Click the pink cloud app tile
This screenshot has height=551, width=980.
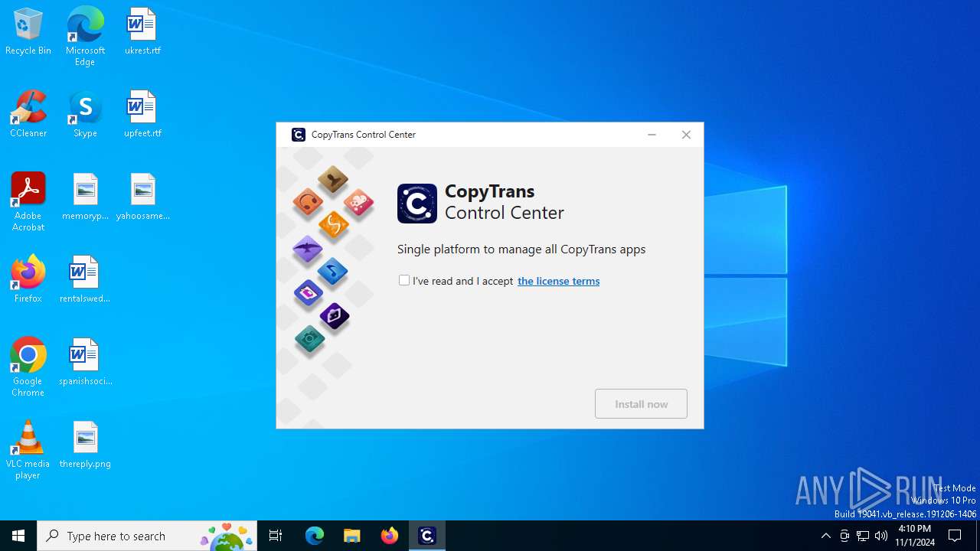(358, 204)
